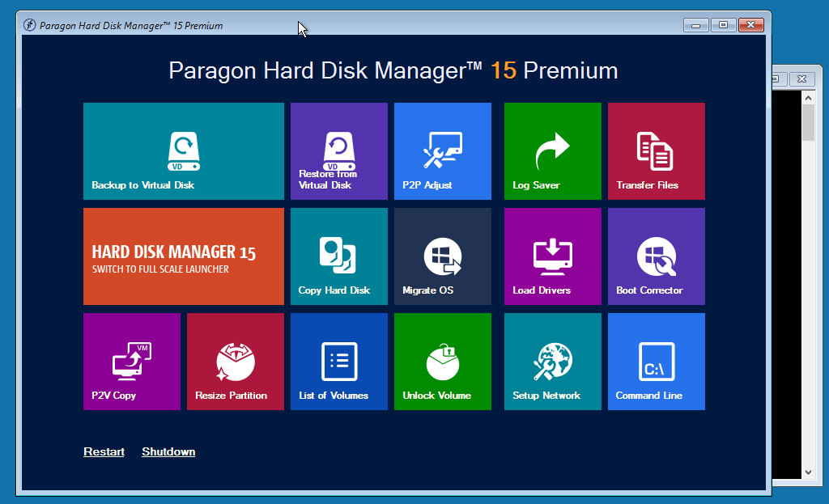The height and width of the screenshot is (504, 829).
Task: Maximize the Paragon Hard Disk Manager window
Action: point(723,25)
